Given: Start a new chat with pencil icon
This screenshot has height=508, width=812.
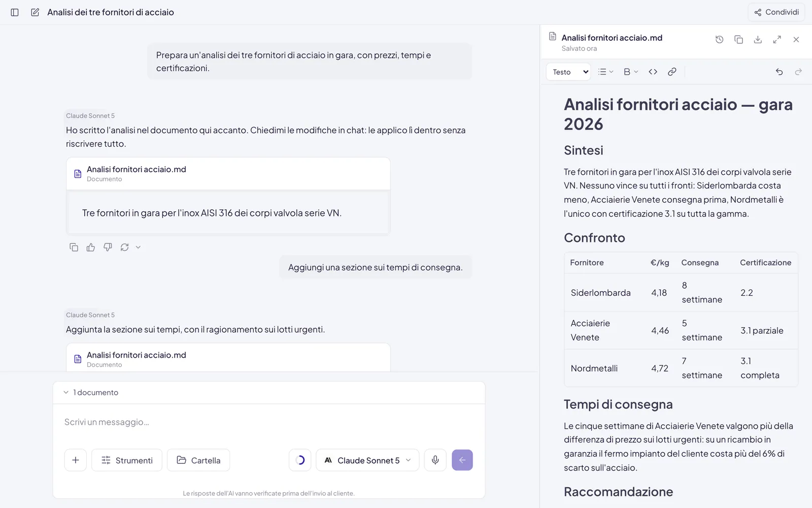Looking at the screenshot, I should point(35,12).
